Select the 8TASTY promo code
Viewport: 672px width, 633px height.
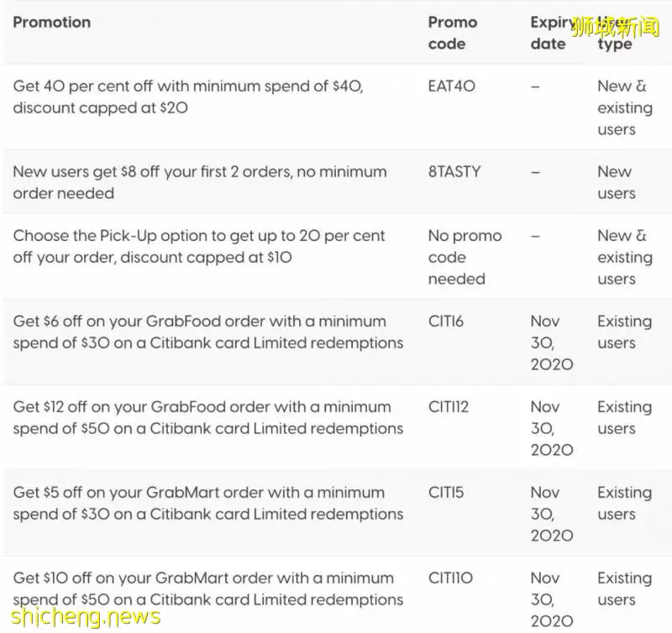click(x=454, y=172)
